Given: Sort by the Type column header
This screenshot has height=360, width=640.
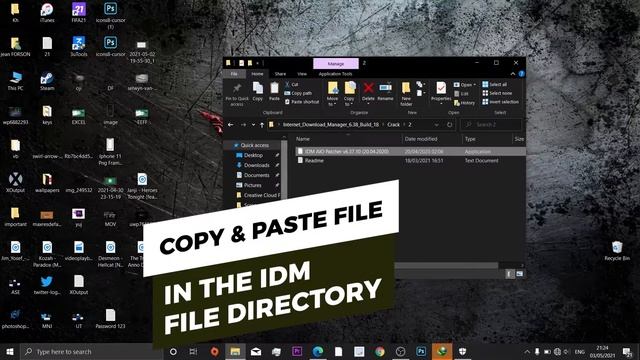Looking at the screenshot, I should pos(470,139).
